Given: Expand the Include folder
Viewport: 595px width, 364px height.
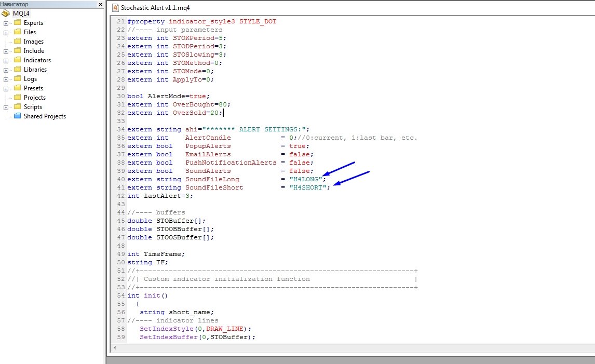Looking at the screenshot, I should (x=6, y=51).
